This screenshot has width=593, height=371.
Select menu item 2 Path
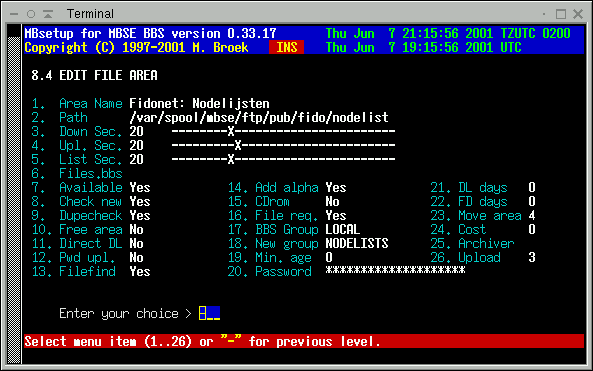coord(59,117)
